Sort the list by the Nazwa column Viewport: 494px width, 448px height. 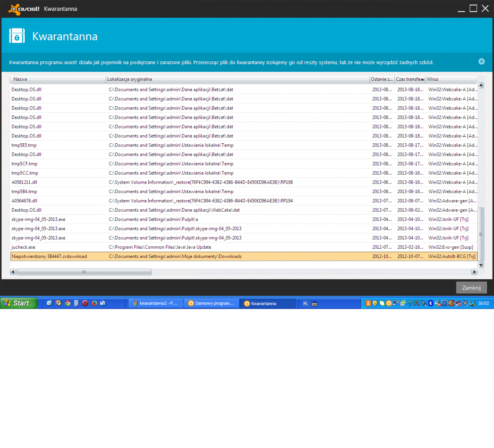(58, 79)
